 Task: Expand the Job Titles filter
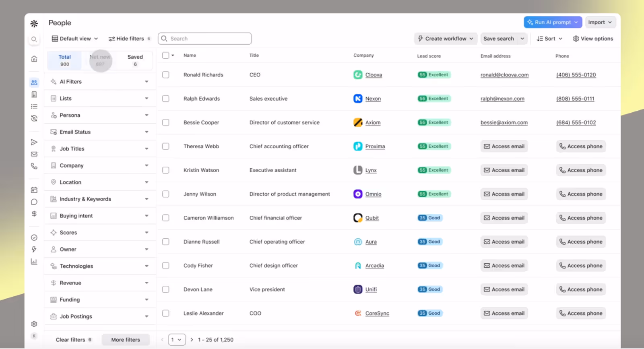pyautogui.click(x=100, y=149)
